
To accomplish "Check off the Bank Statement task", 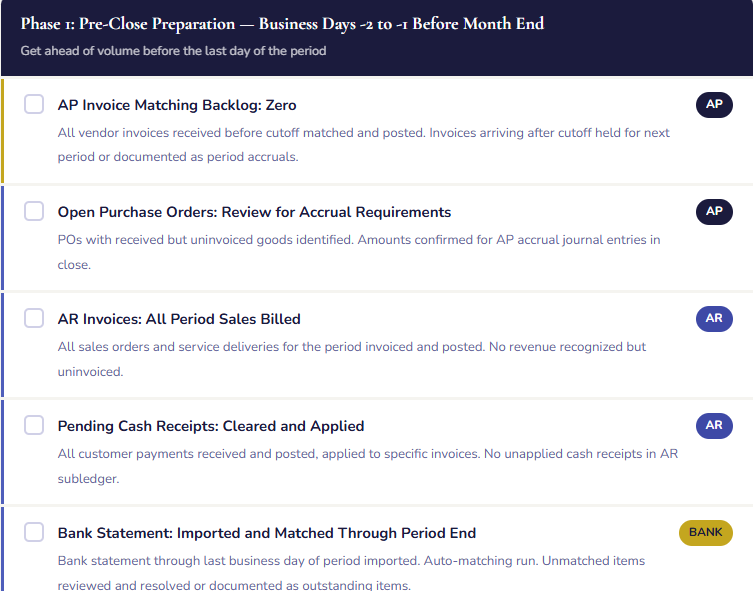I will (34, 533).
